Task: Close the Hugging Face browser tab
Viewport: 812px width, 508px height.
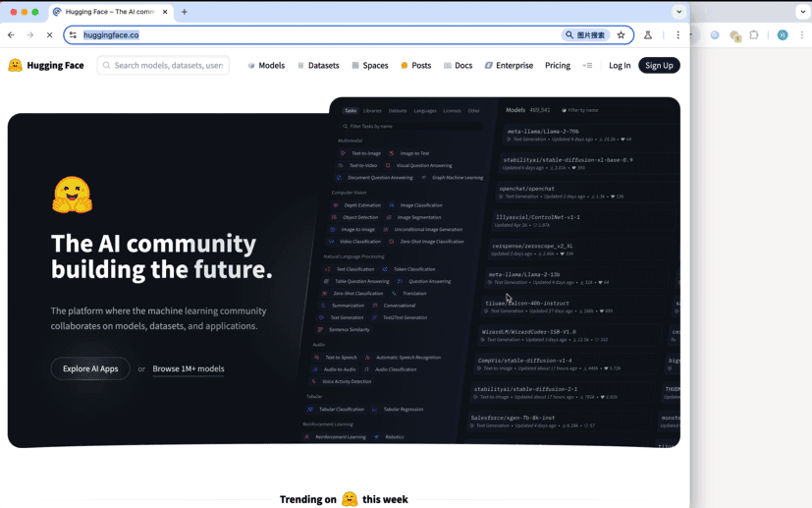Action: click(165, 12)
